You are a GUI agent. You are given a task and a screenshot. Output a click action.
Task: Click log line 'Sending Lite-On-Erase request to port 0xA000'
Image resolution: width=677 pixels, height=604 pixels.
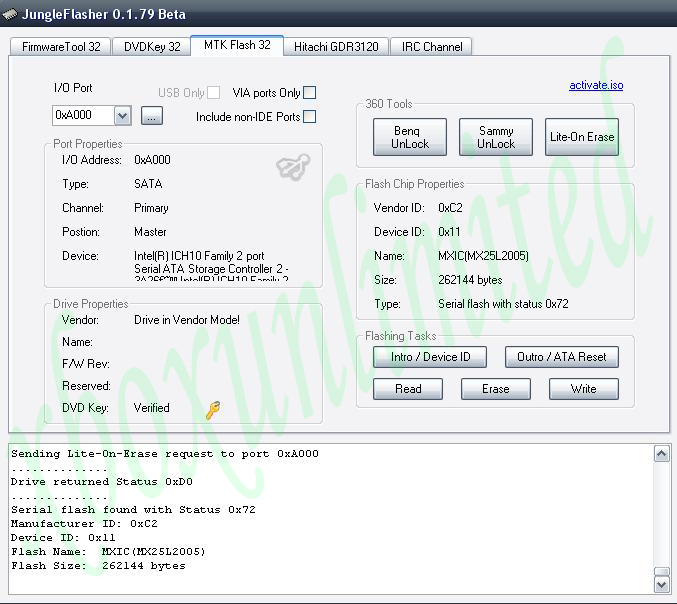(x=165, y=454)
